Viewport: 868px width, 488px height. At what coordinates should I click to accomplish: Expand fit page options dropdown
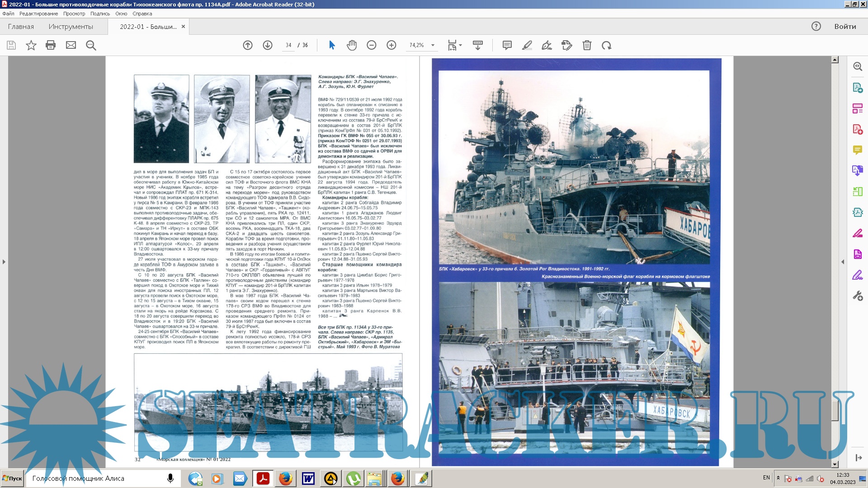pos(460,45)
